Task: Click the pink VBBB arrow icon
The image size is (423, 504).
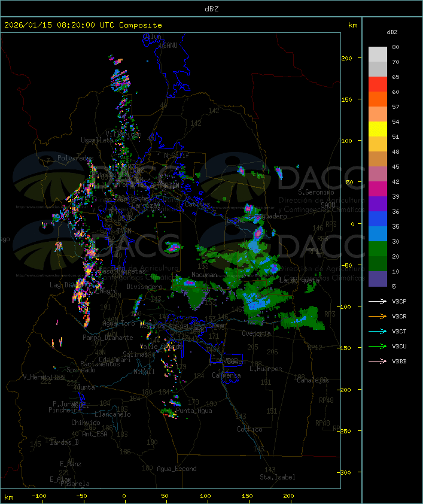Action: coord(378,362)
